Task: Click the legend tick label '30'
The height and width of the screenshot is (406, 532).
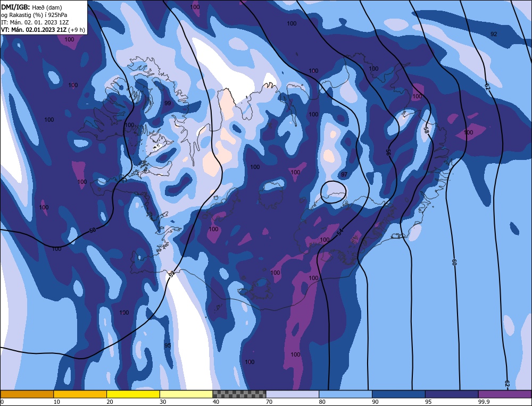Action: 163,402
